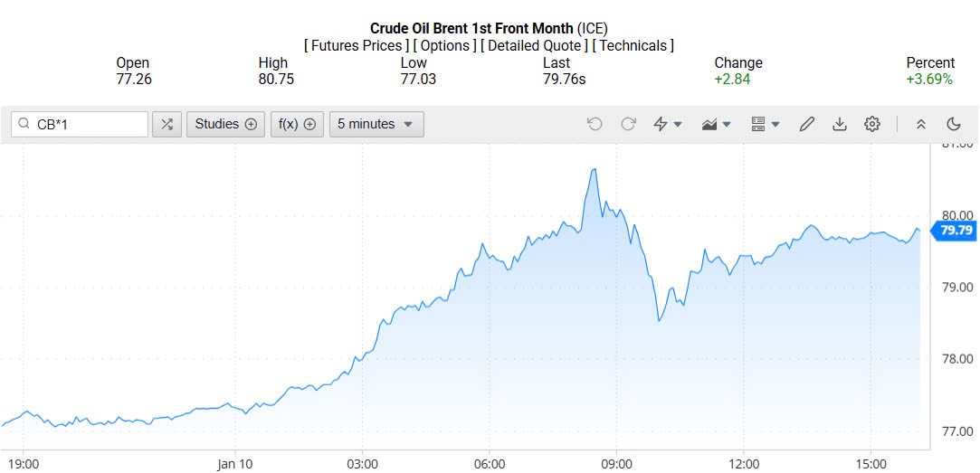
Task: Click the 79.79 current price label
Action: (956, 231)
